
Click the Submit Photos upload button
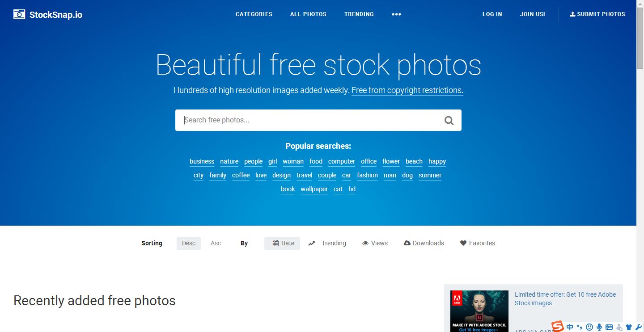597,14
